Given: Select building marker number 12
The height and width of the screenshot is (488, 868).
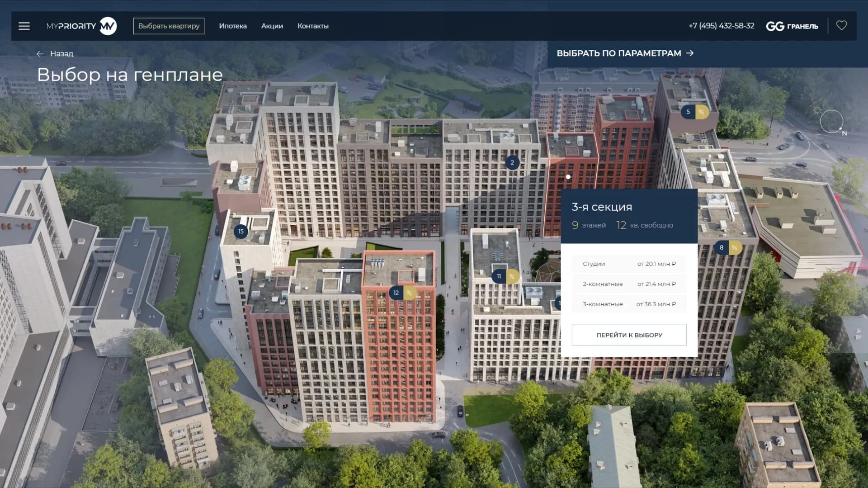Looking at the screenshot, I should [x=396, y=293].
